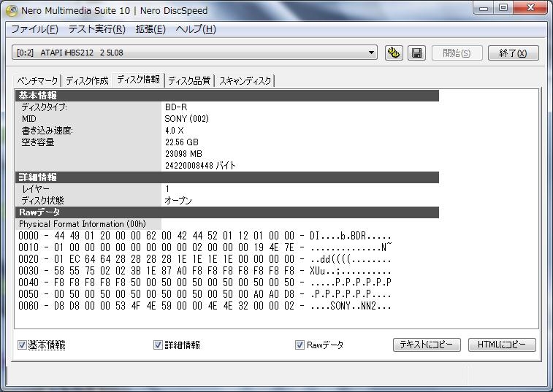
Task: Open the テスト実行(R) menu
Action: tap(97, 29)
